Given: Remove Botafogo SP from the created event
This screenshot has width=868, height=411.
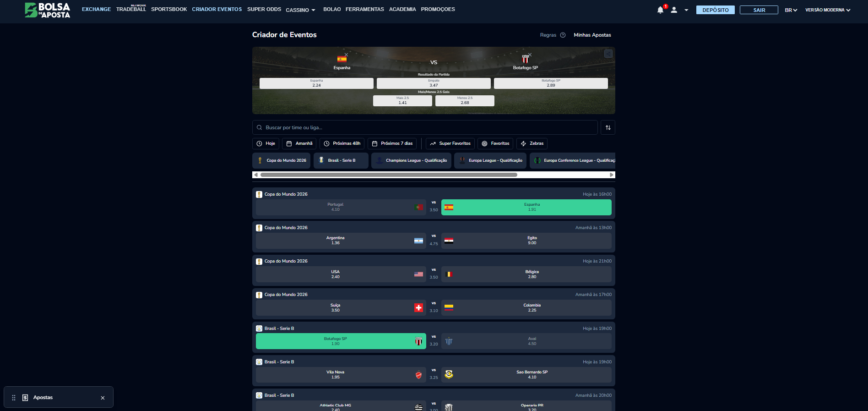Looking at the screenshot, I should [x=530, y=55].
